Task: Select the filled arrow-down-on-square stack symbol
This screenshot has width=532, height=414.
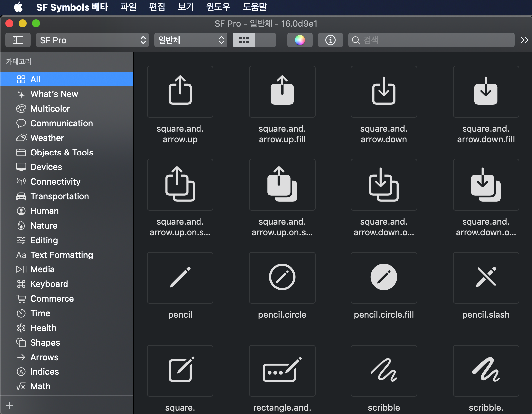Action: click(486, 185)
